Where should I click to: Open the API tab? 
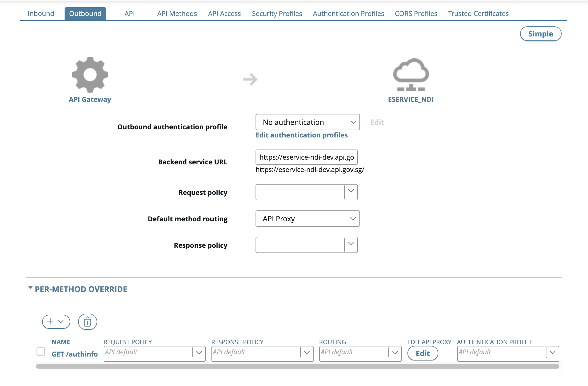click(x=130, y=13)
